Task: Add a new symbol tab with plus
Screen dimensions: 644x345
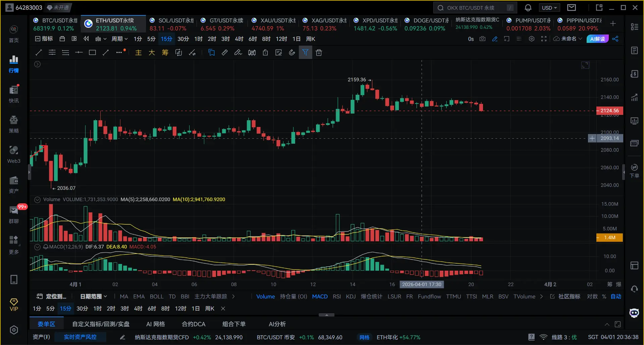Action: [613, 23]
